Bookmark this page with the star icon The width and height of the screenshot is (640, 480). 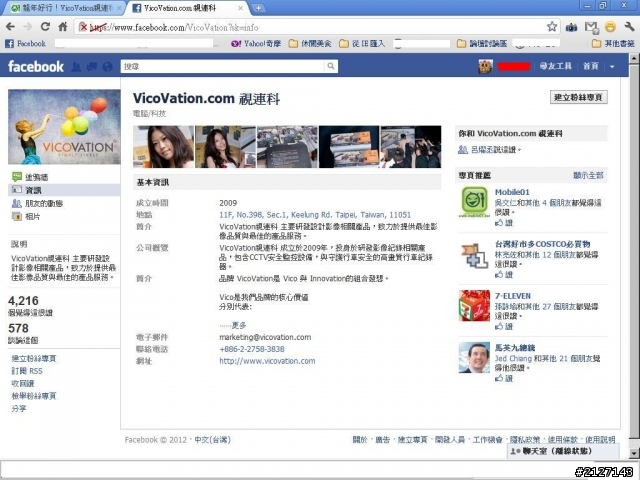click(x=552, y=27)
